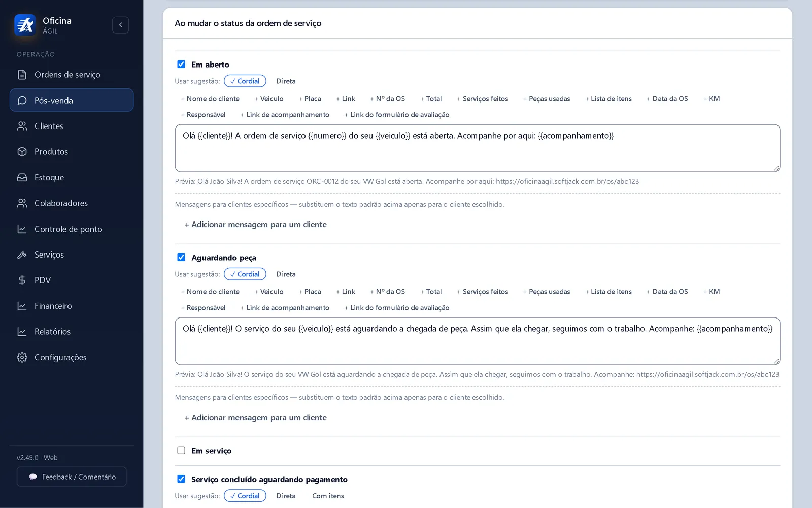Select Cordial suggestion under Aguardando peça
Screen dimensions: 812x508
pos(245,274)
